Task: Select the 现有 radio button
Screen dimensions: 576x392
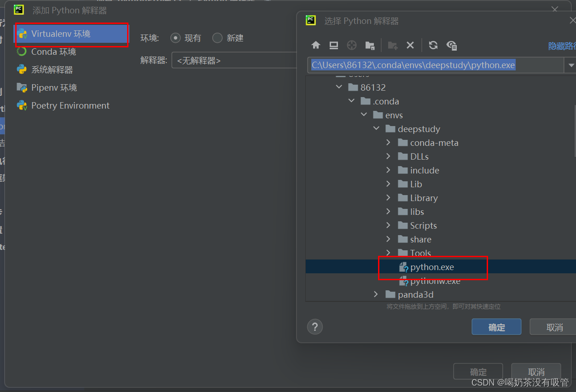Action: [x=175, y=38]
